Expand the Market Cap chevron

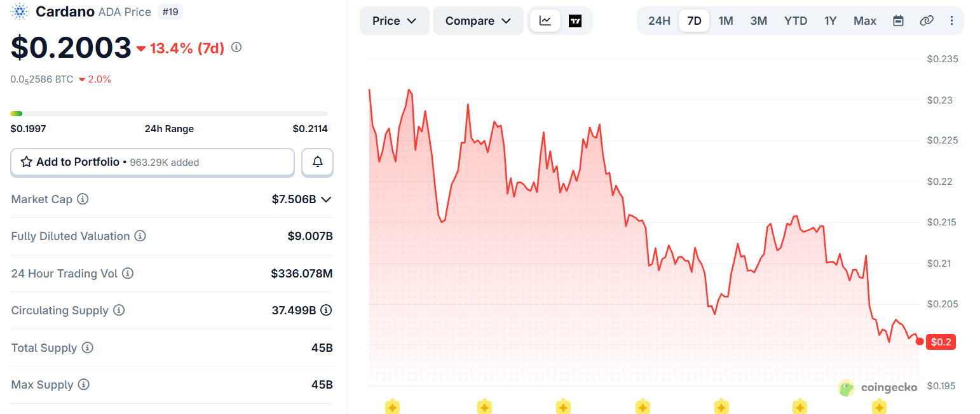(326, 199)
